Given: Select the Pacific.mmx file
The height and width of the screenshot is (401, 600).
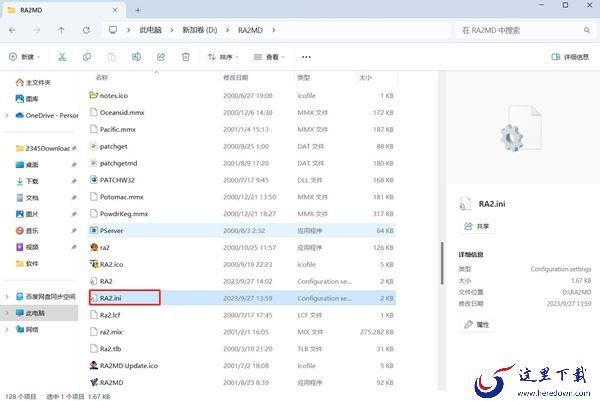Looking at the screenshot, I should coord(242,129).
